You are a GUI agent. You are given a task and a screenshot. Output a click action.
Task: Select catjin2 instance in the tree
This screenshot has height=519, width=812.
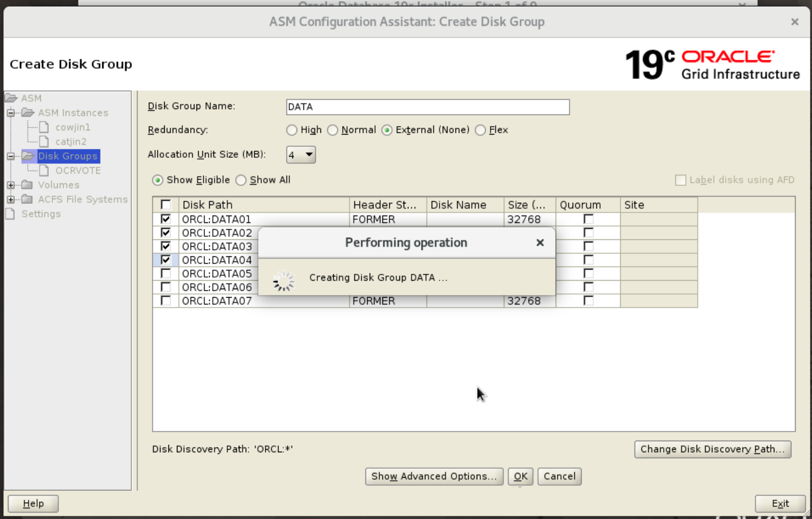pyautogui.click(x=71, y=141)
